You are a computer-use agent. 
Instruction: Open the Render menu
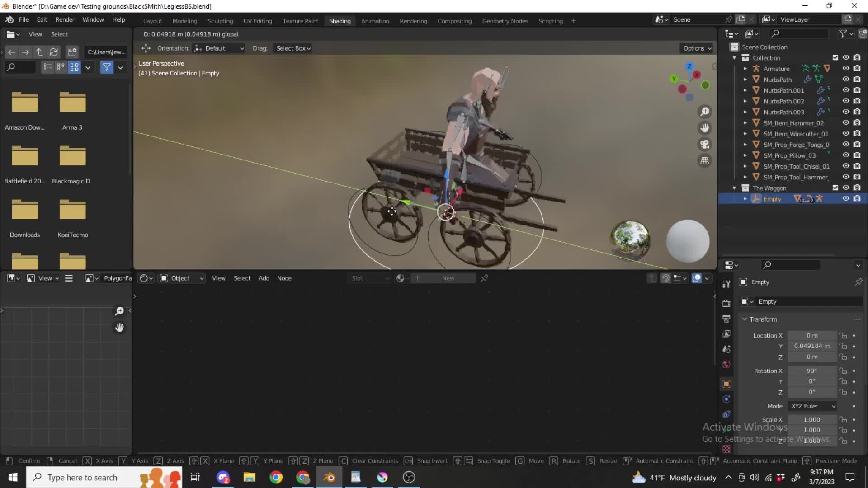65,19
